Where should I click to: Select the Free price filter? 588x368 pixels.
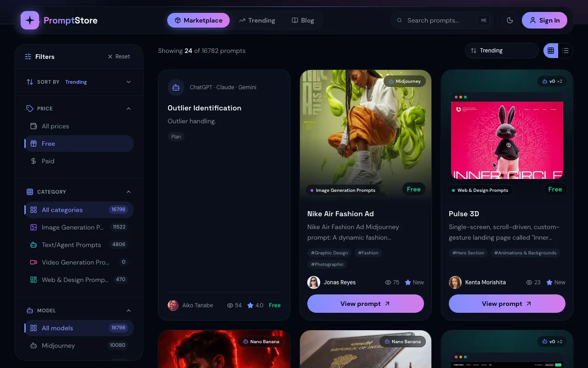79,144
